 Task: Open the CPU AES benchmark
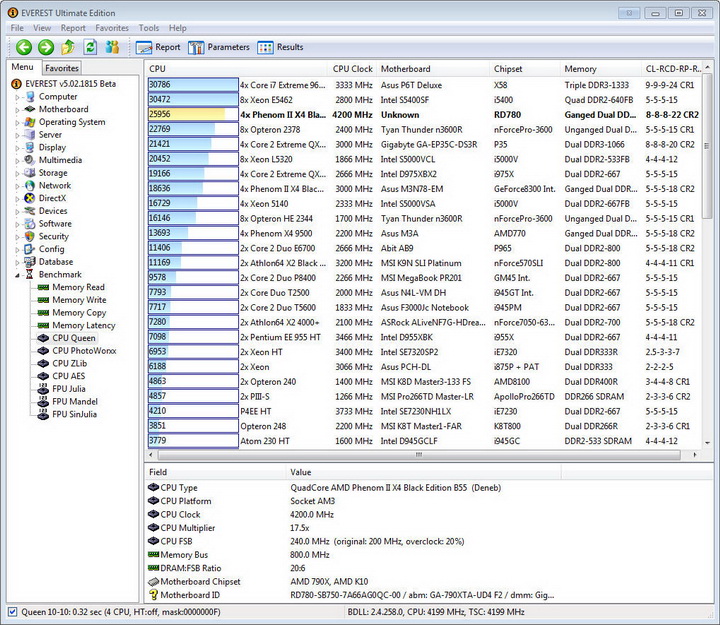[68, 376]
